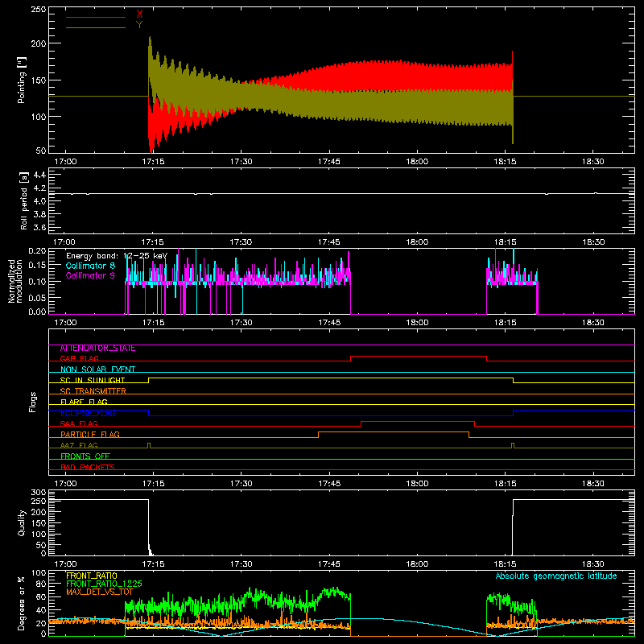Click the cyan "Collimator 8" legend label

click(90, 266)
